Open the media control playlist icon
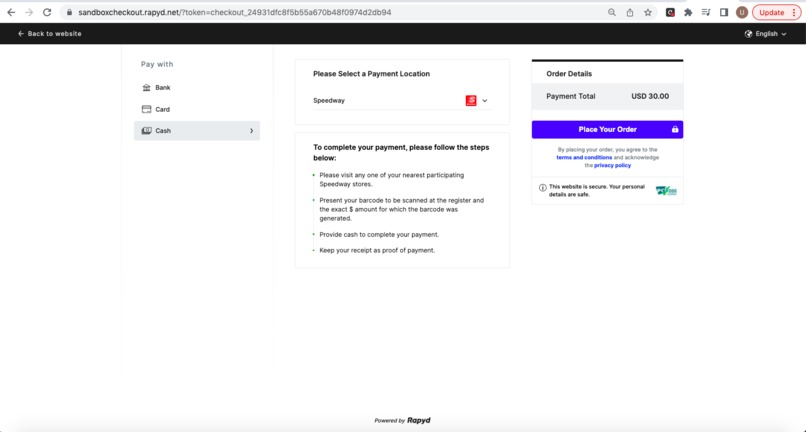Image resolution: width=806 pixels, height=432 pixels. (x=706, y=12)
